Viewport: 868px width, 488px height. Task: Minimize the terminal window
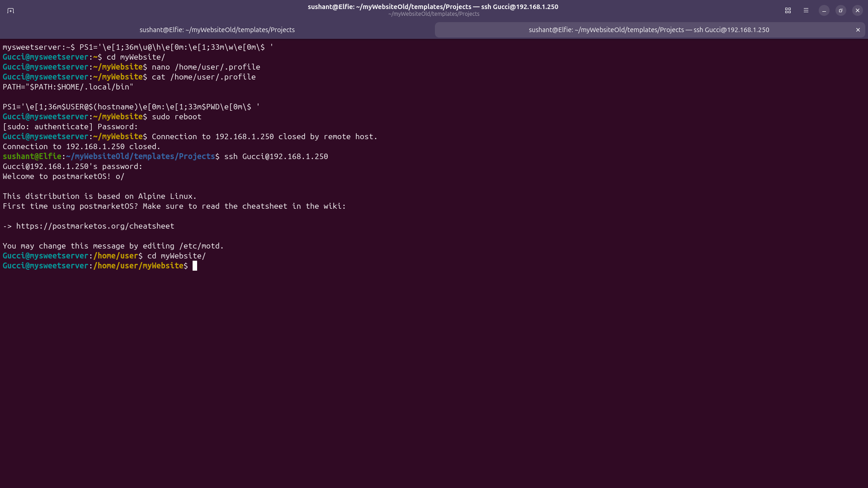[x=824, y=10]
